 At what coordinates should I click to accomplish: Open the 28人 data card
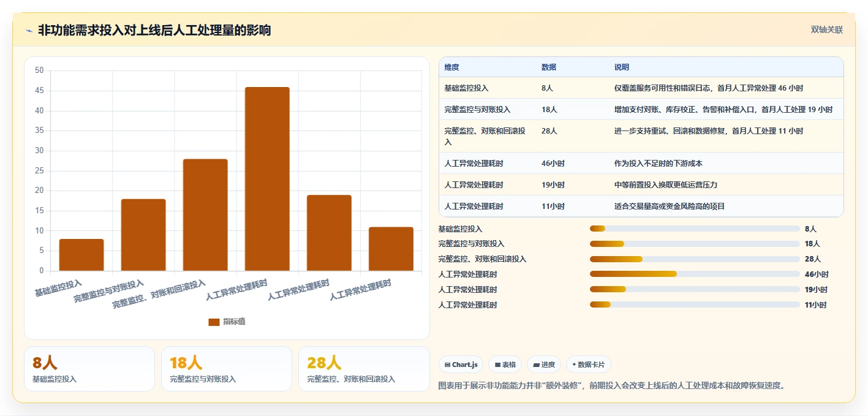tap(364, 369)
